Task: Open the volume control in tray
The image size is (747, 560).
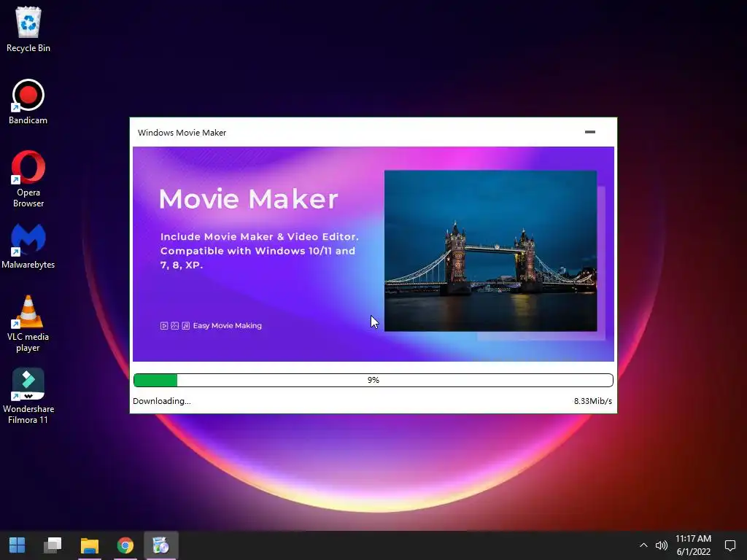Action: pos(661,545)
